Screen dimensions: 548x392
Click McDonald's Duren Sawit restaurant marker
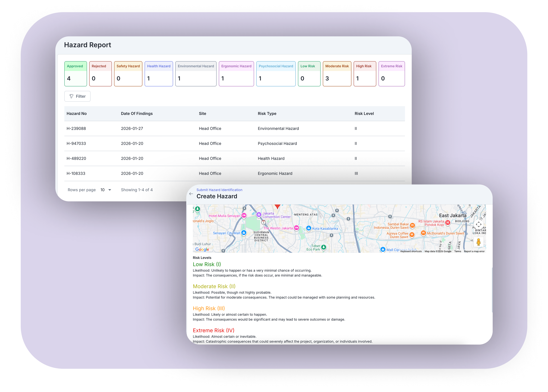click(x=423, y=233)
